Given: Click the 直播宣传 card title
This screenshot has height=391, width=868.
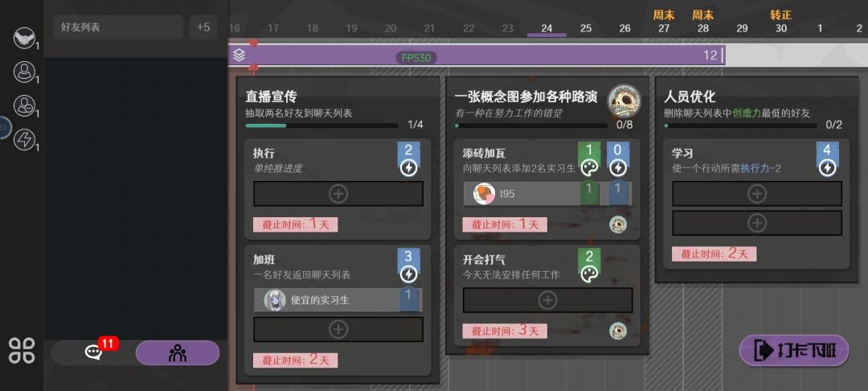Looking at the screenshot, I should [272, 97].
